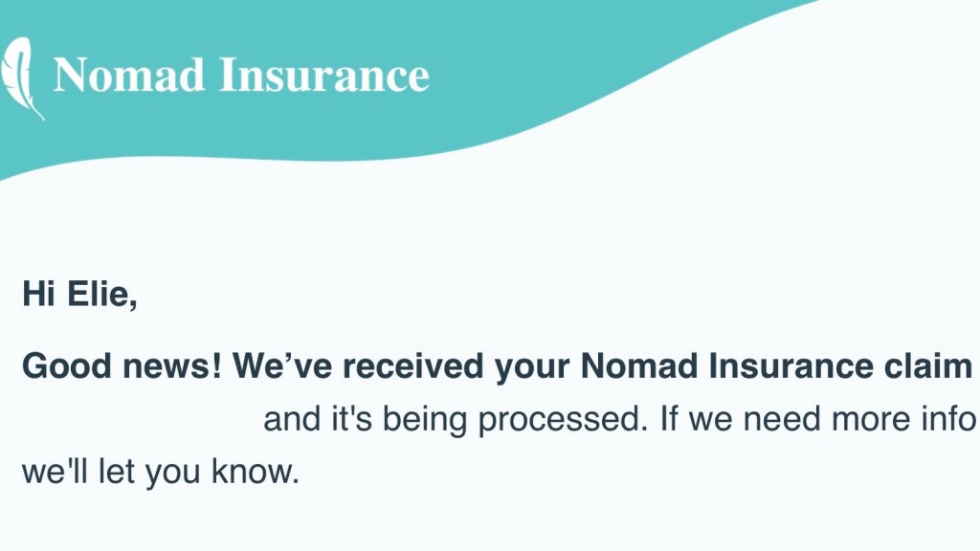The width and height of the screenshot is (980, 551).
Task: Click "Nomad Insurance claim" in the bold sentence
Action: 776,365
